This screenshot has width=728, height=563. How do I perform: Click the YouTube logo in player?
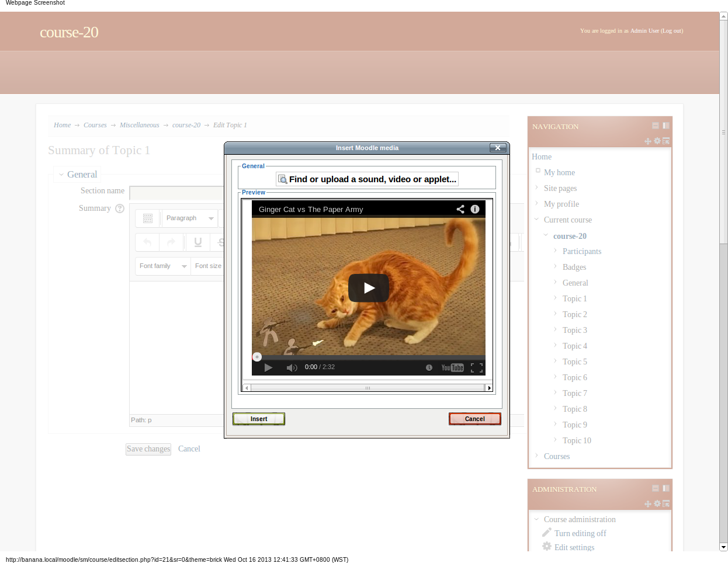[x=452, y=367]
